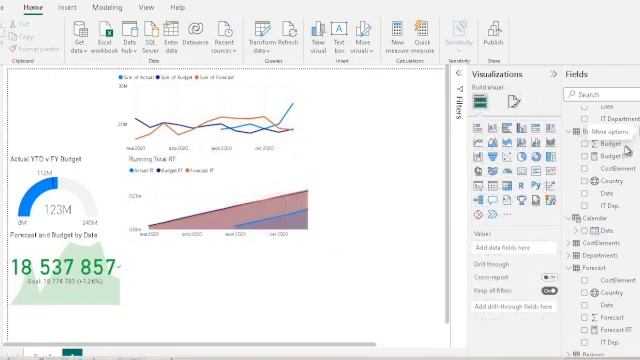Open Recent sources dropdown
This screenshot has width=640, height=360.
coord(224,37)
